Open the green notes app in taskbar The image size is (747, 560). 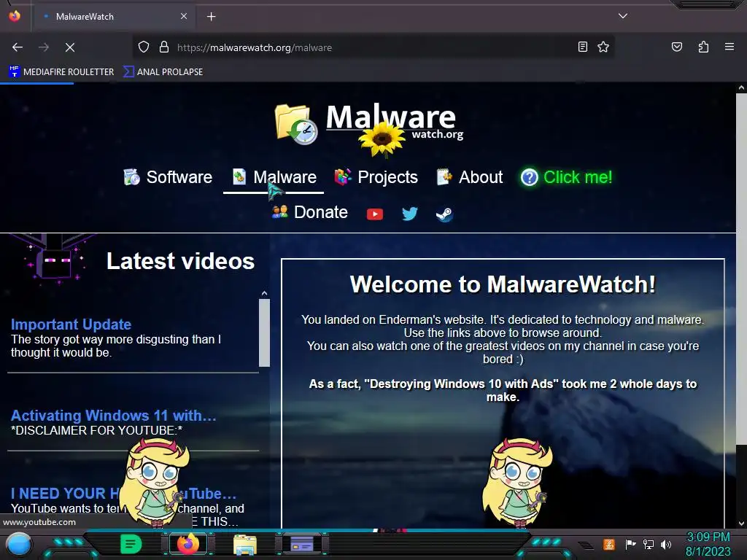coord(131,544)
